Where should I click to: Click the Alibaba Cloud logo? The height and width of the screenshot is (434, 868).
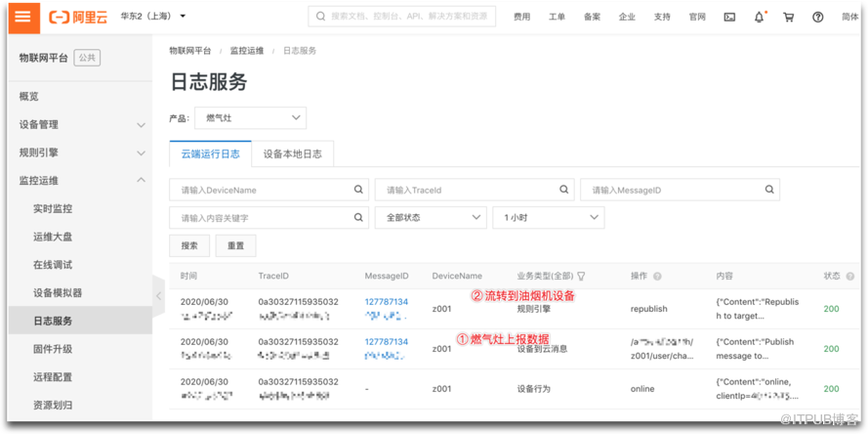point(78,17)
